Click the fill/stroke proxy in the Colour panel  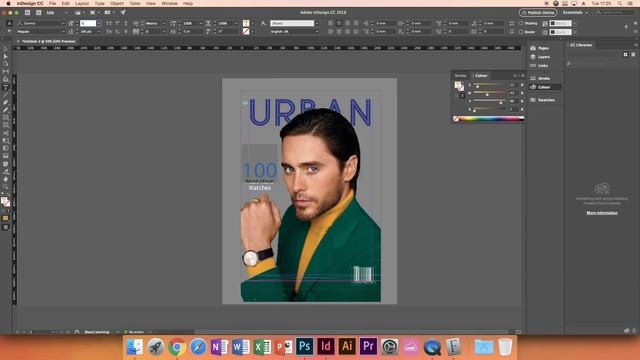pos(459,86)
